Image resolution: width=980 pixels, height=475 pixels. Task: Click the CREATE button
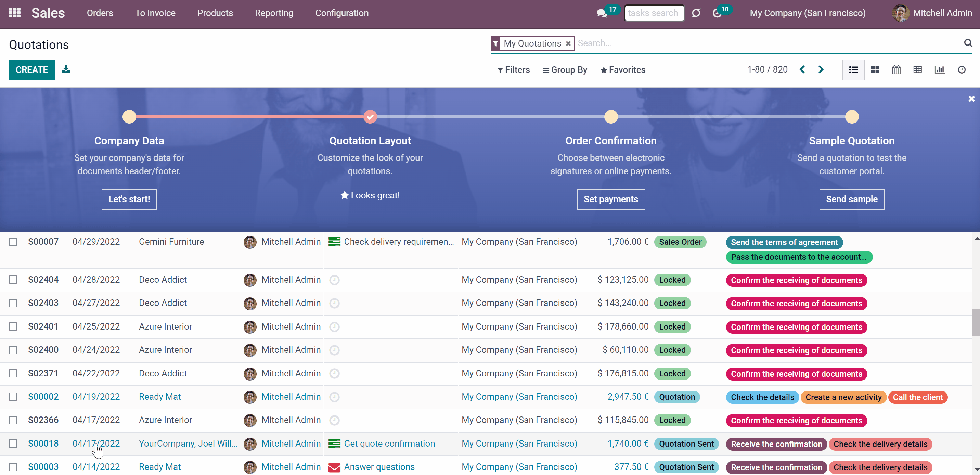(x=31, y=70)
